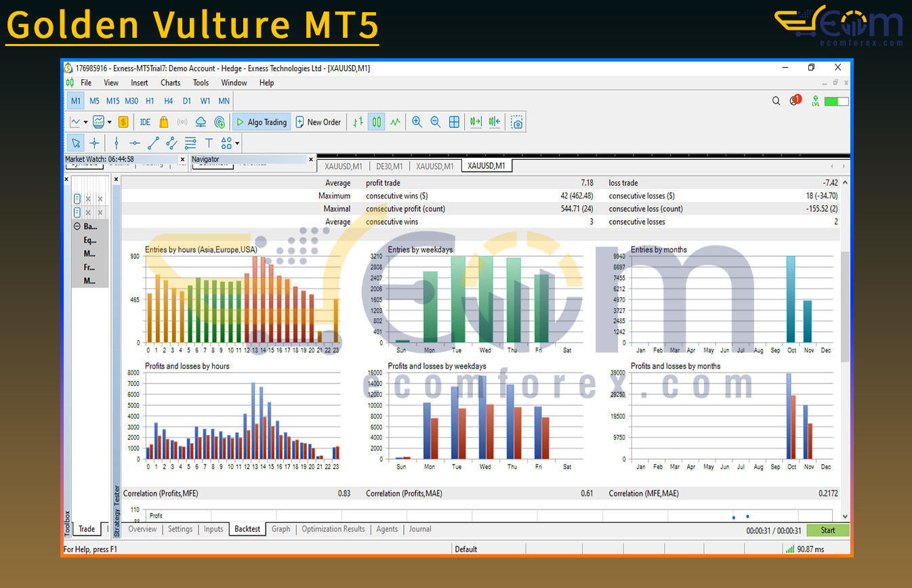
Task: Zoom out on the chart
Action: [x=436, y=122]
